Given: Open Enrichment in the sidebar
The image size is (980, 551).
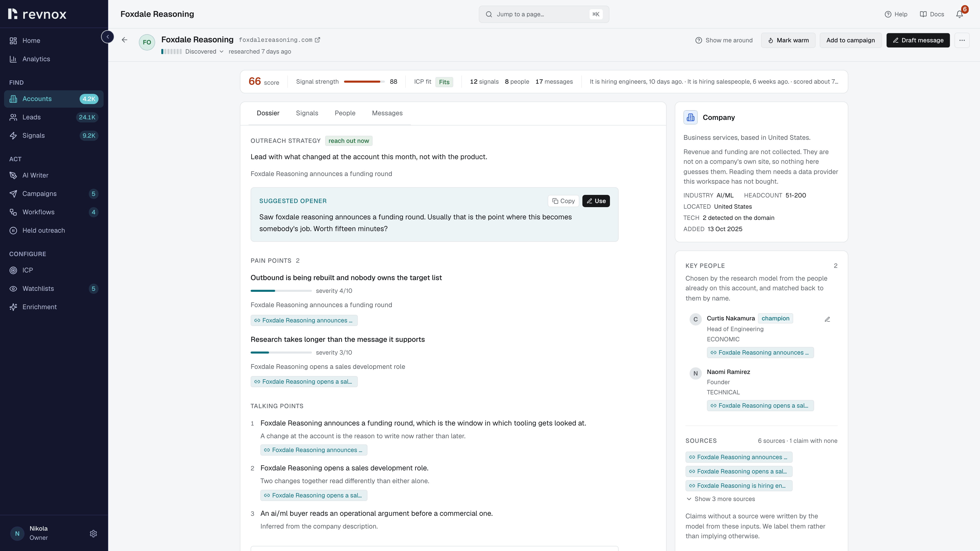Looking at the screenshot, I should tap(54, 307).
